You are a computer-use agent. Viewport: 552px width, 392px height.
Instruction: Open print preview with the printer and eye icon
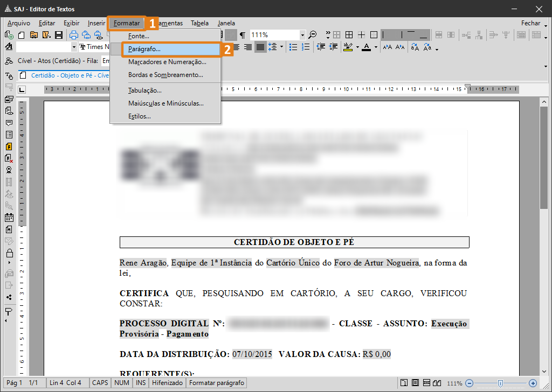click(98, 35)
